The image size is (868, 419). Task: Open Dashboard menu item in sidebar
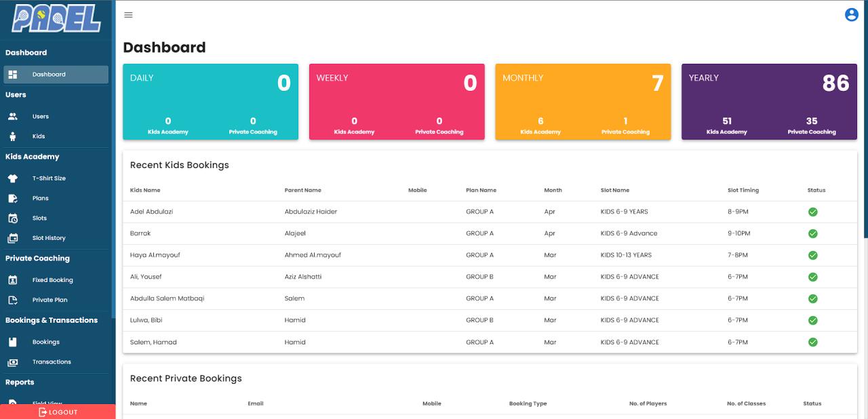click(x=56, y=75)
